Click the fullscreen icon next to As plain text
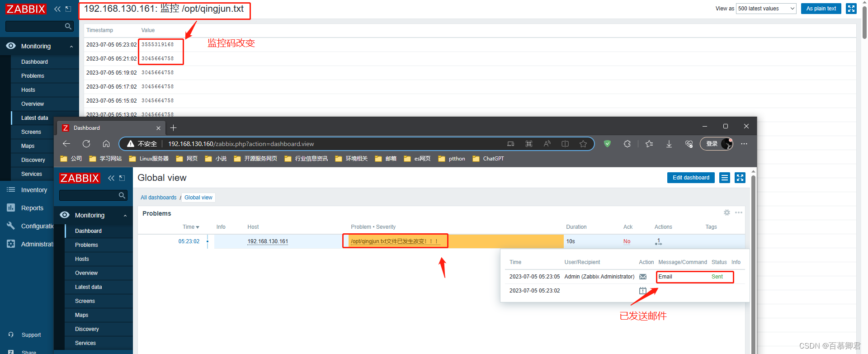The image size is (868, 354). tap(851, 9)
